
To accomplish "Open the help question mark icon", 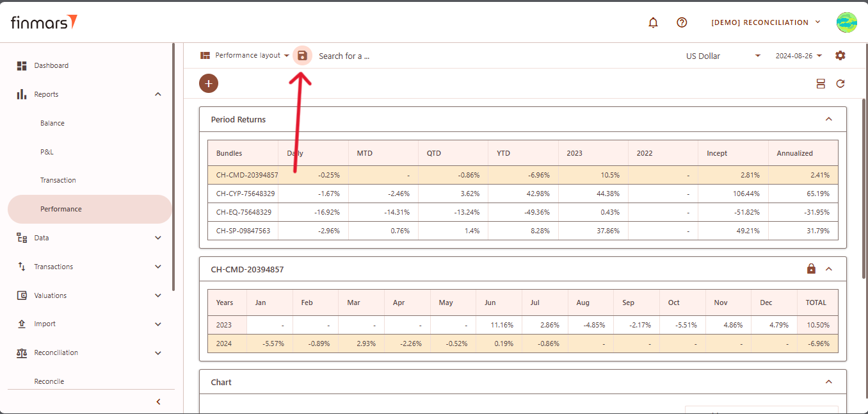I will point(682,22).
